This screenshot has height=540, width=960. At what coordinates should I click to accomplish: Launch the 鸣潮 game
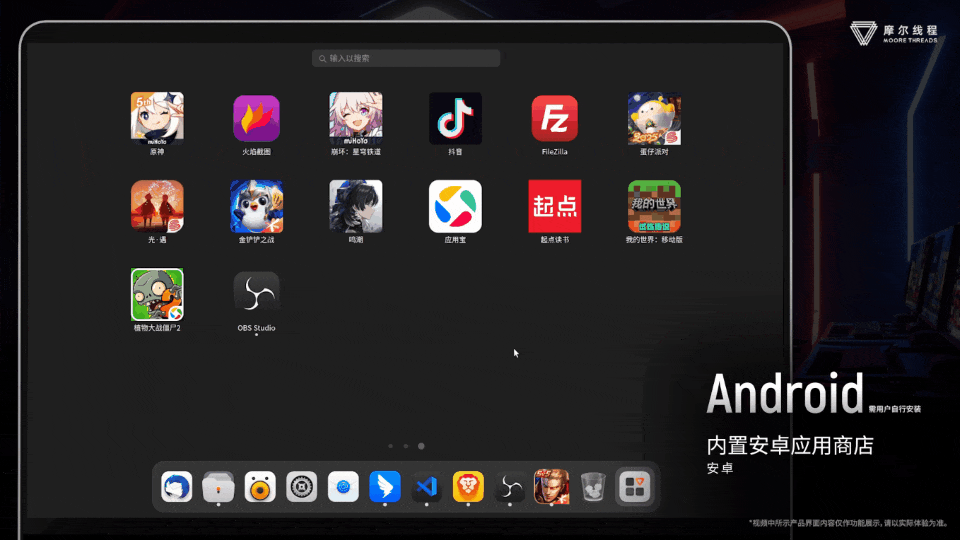[x=356, y=206]
